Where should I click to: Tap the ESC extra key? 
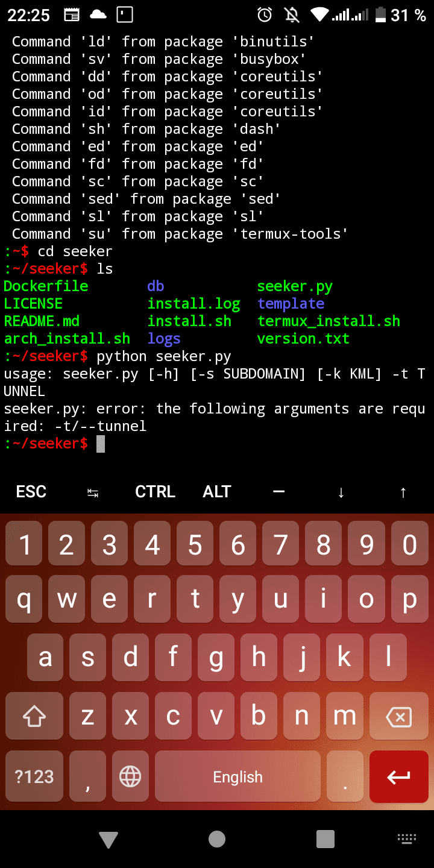[31, 492]
